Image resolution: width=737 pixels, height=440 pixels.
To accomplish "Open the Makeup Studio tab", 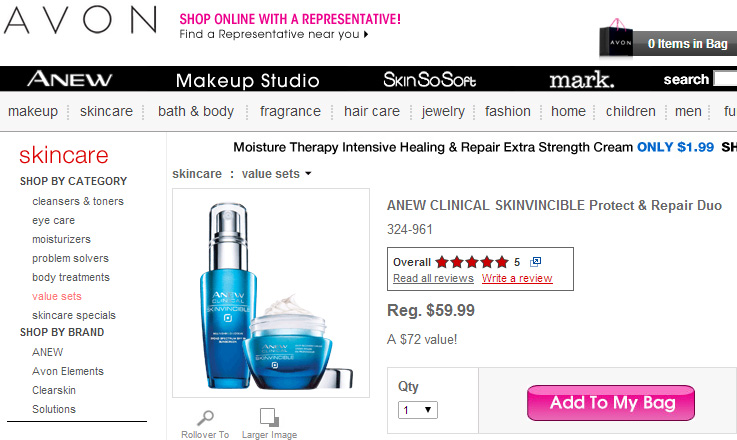I will click(x=247, y=80).
